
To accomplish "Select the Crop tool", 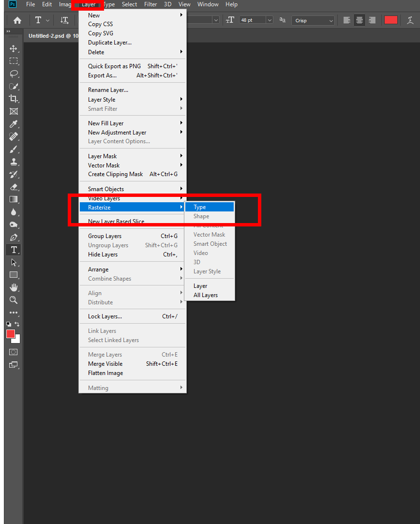I will 14,99.
